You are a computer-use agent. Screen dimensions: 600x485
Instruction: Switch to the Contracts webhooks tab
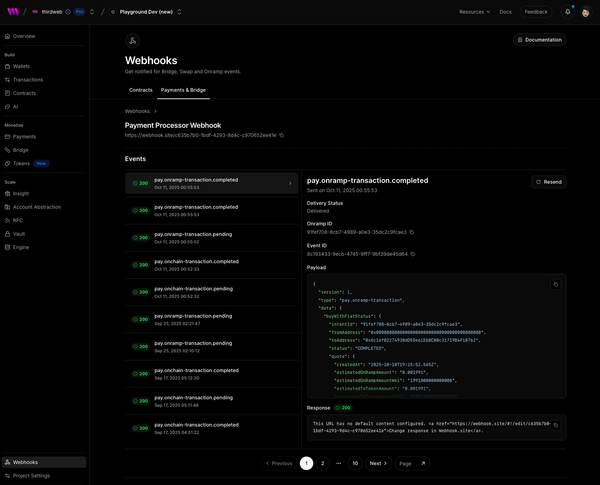pos(141,90)
